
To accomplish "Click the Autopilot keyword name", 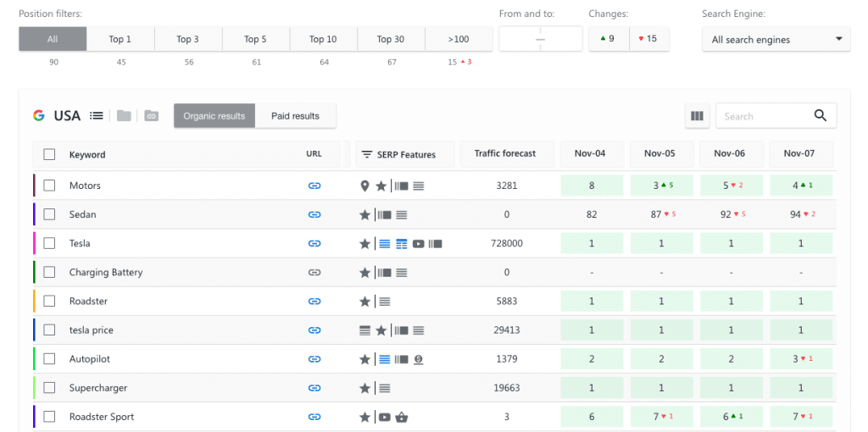I will 90,359.
